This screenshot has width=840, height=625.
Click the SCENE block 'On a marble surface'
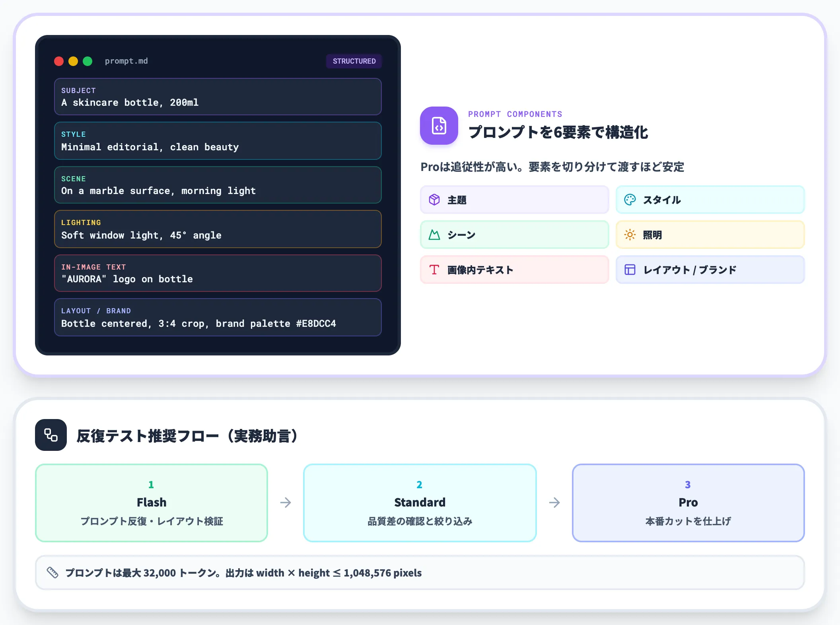pos(218,185)
